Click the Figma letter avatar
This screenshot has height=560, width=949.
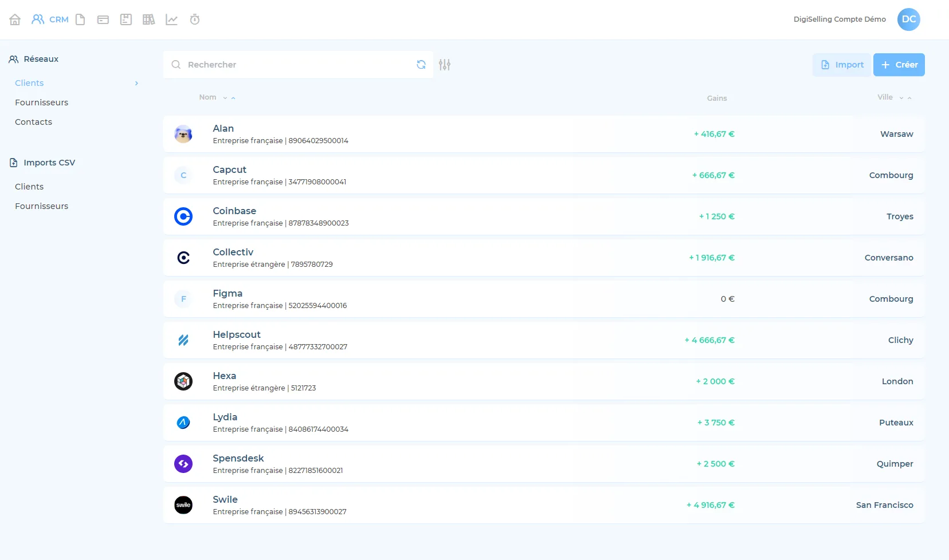tap(183, 299)
